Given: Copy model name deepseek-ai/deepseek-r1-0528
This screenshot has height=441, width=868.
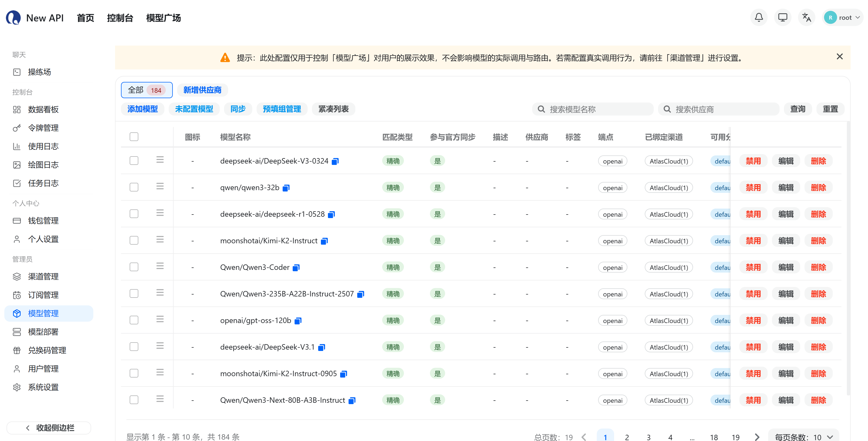Looking at the screenshot, I should [x=331, y=215].
